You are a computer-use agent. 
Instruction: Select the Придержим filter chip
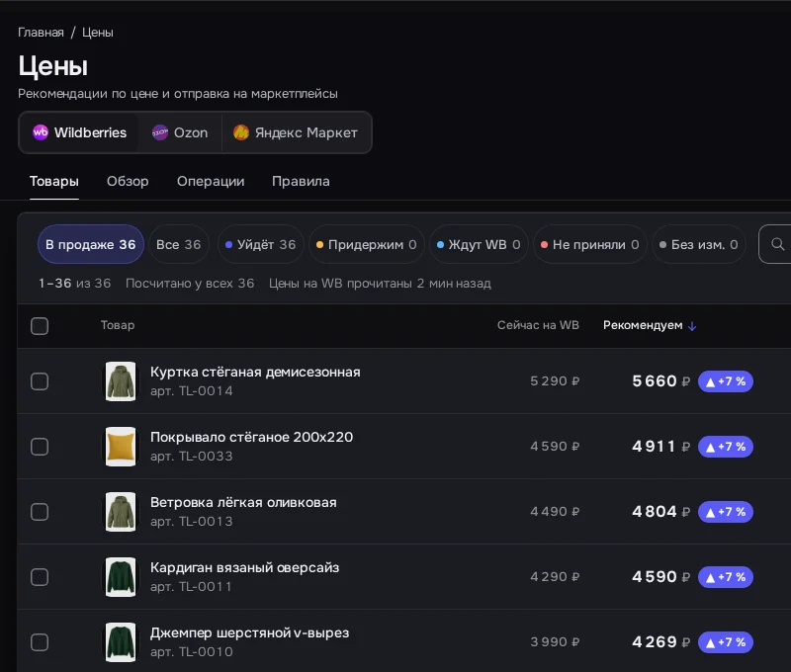367,244
